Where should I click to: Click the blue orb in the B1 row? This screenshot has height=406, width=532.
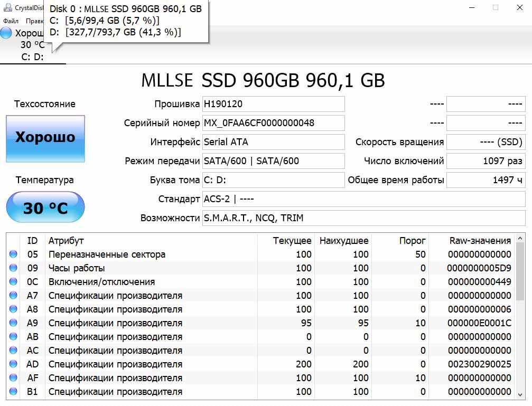[x=13, y=392]
